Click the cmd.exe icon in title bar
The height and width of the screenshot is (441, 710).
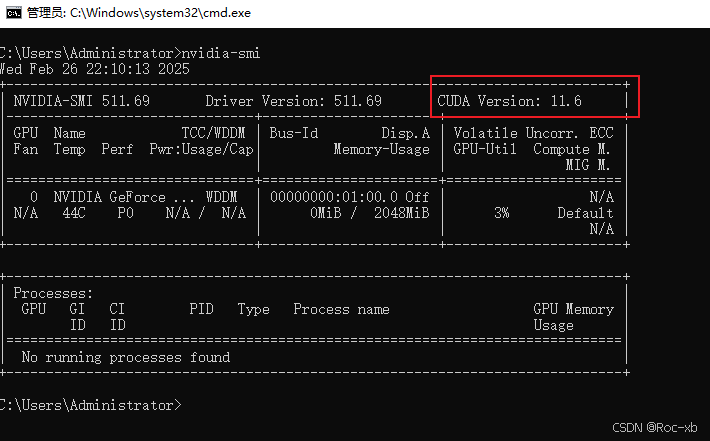tap(14, 13)
